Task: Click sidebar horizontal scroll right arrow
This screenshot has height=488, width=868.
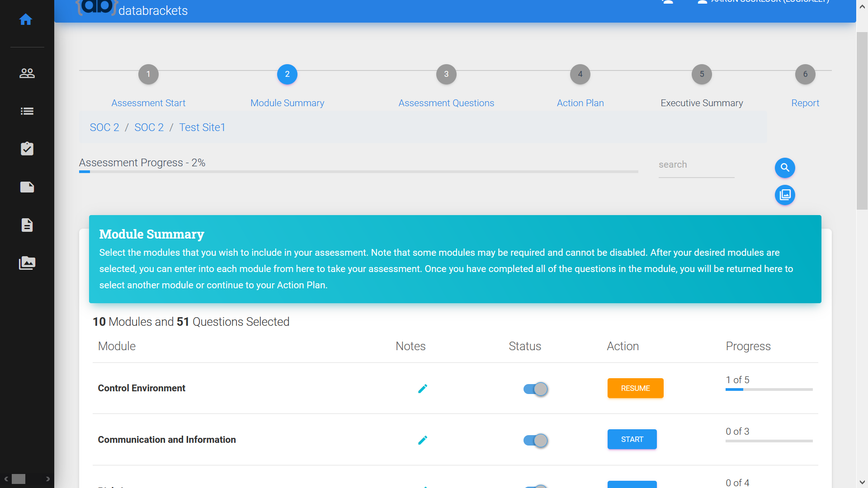Action: [48, 479]
